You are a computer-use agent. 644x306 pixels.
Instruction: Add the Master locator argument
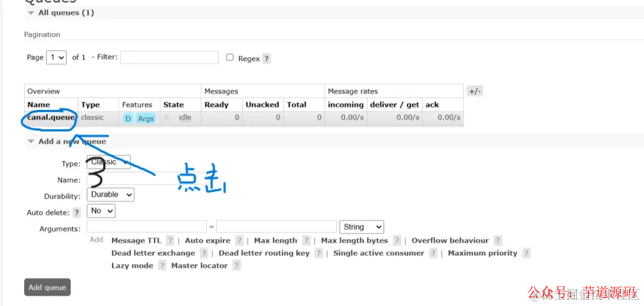[x=199, y=265]
